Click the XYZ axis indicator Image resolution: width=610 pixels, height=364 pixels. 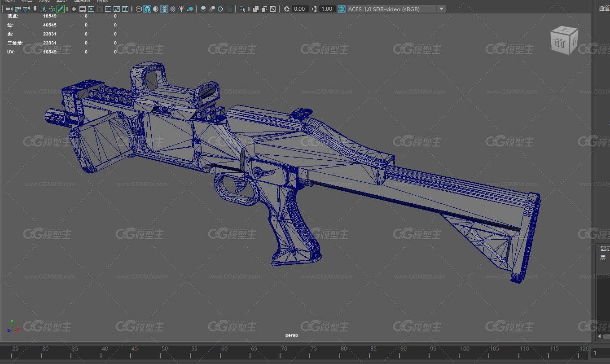tap(13, 326)
